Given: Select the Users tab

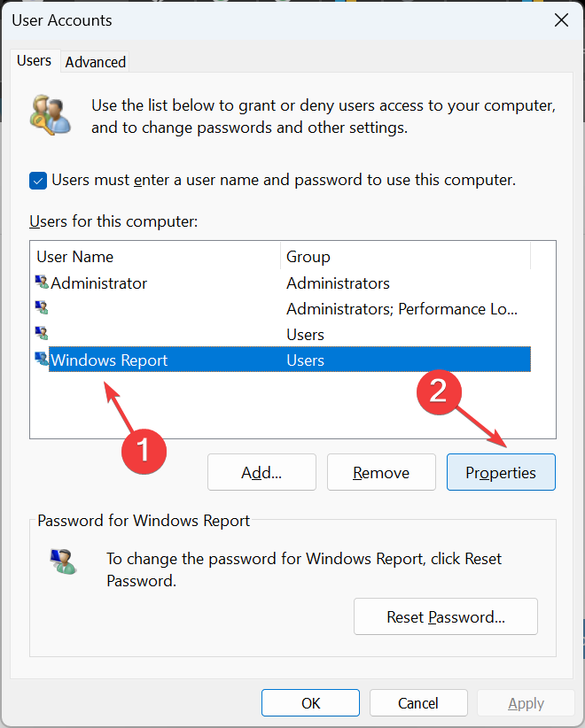Looking at the screenshot, I should pyautogui.click(x=35, y=61).
